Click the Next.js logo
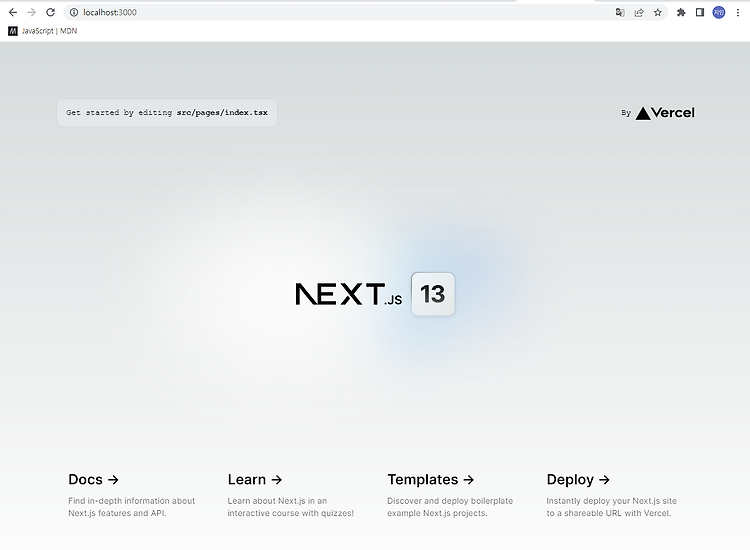This screenshot has height=550, width=750. [x=349, y=294]
